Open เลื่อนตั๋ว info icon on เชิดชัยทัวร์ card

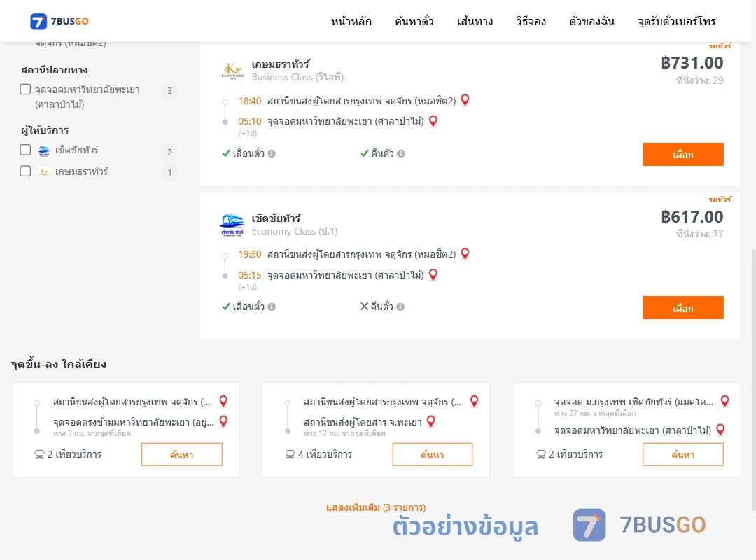pyautogui.click(x=272, y=307)
